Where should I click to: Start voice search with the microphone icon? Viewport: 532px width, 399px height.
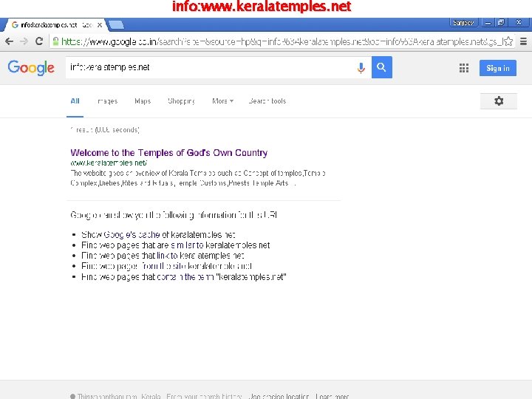tap(361, 68)
